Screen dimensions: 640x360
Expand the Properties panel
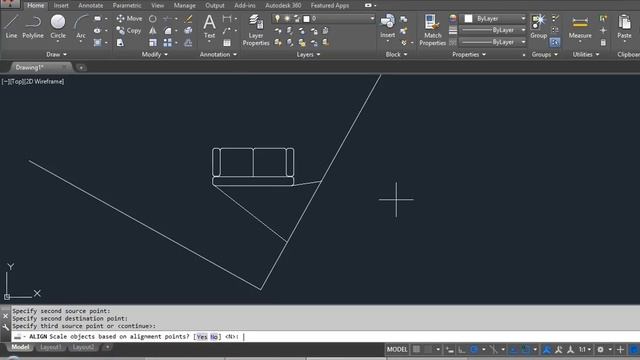pyautogui.click(x=469, y=54)
